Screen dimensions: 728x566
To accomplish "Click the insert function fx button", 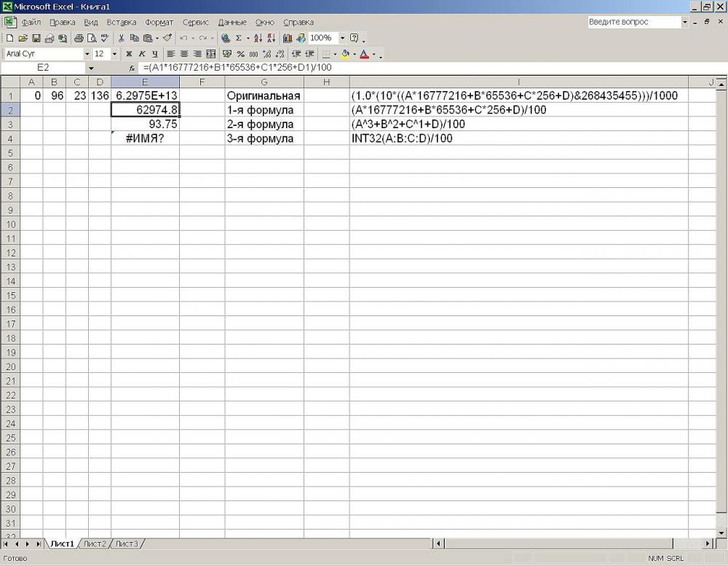I will (132, 68).
